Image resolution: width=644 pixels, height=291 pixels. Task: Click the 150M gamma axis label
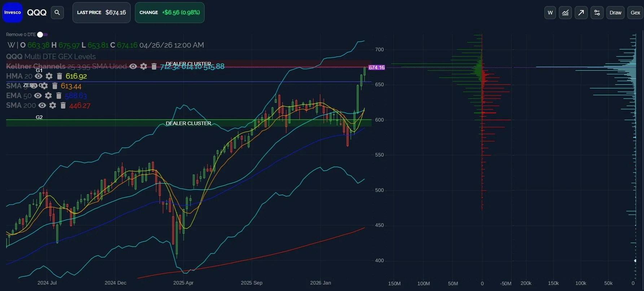tap(394, 283)
